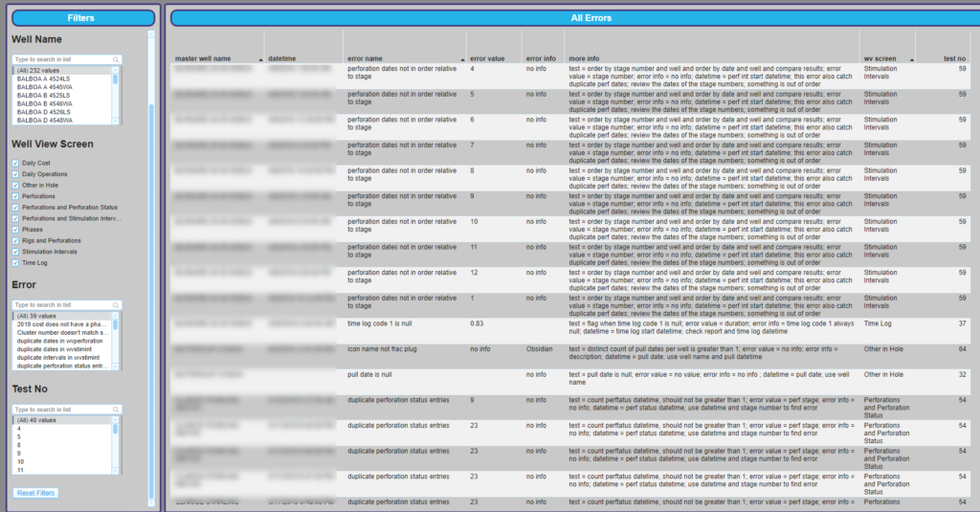Image resolution: width=980 pixels, height=512 pixels.
Task: Click the Reset Filters button
Action: [35, 493]
